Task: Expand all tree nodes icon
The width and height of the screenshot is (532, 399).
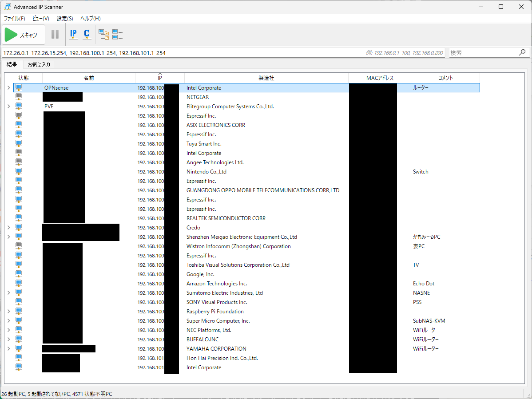Action: click(x=103, y=34)
